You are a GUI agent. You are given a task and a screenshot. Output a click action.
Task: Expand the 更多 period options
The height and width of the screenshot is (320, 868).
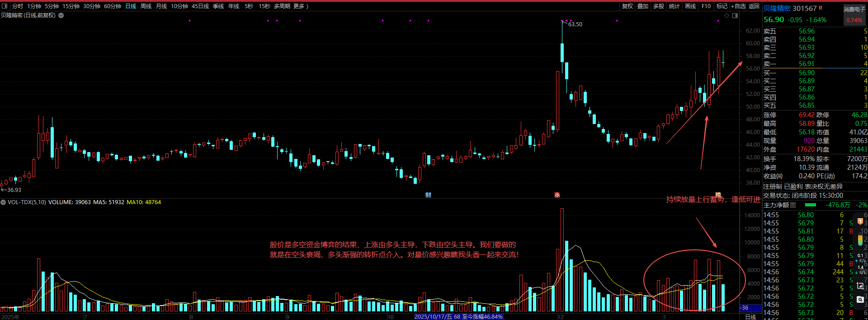tap(301, 6)
